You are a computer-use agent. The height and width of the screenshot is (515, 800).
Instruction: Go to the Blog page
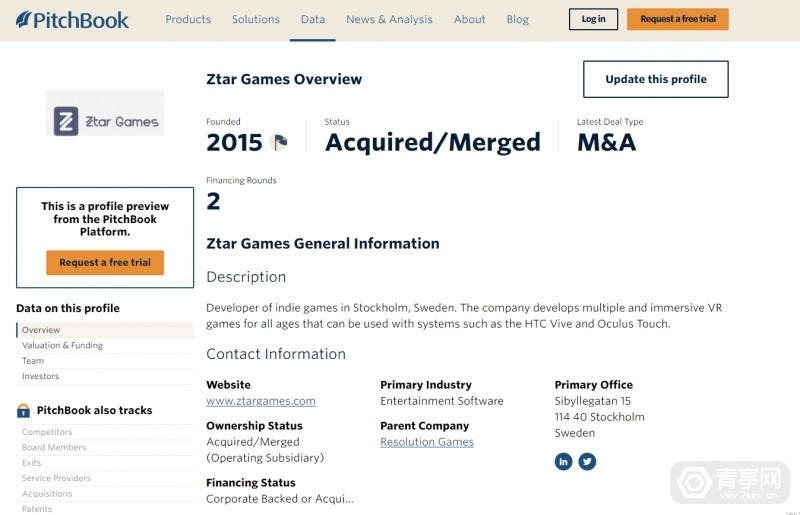518,19
